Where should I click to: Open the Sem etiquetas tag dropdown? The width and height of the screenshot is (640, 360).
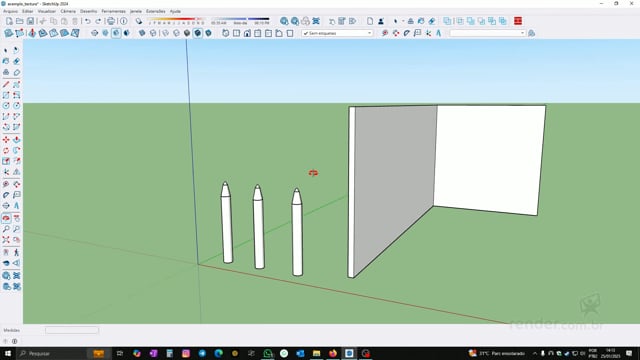click(x=337, y=33)
